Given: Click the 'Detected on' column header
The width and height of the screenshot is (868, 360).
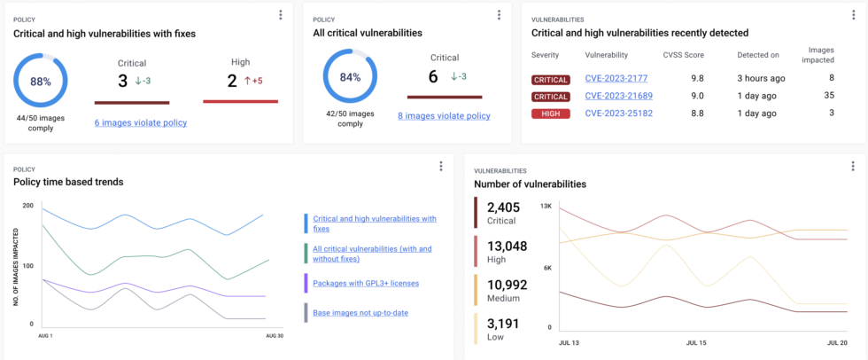Looking at the screenshot, I should pos(758,55).
